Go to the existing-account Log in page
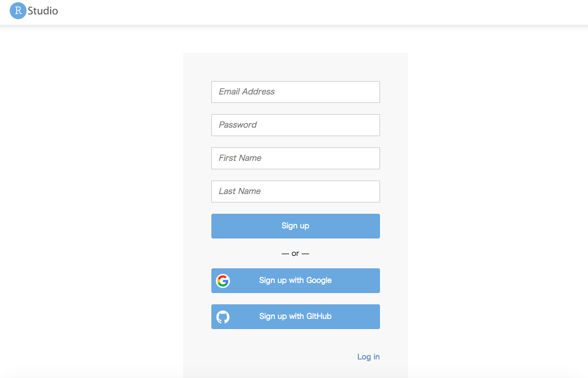Image resolution: width=588 pixels, height=378 pixels. (368, 357)
